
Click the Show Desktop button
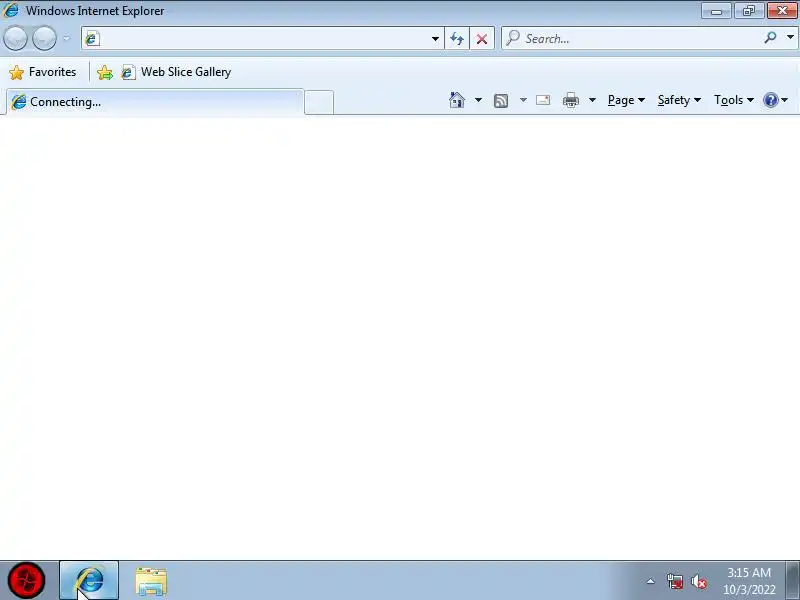tap(792, 580)
